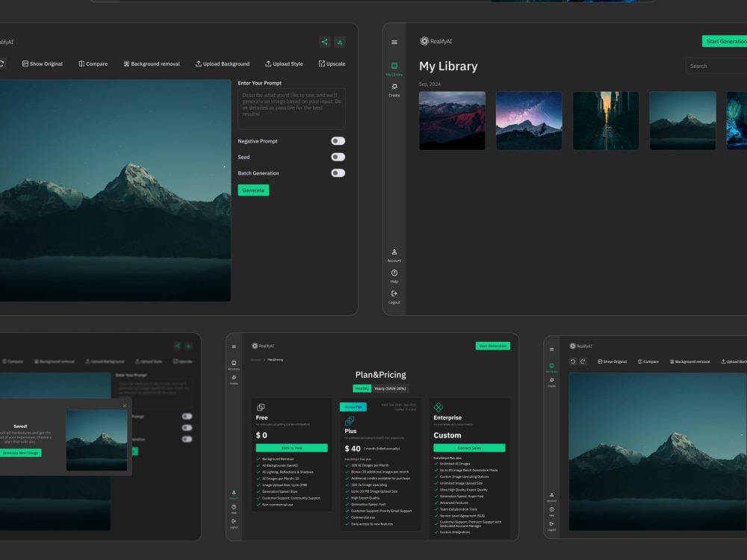Screen dimensions: 747x560
Task: Click the redo arrow in the editor toolbar
Action: click(583, 362)
